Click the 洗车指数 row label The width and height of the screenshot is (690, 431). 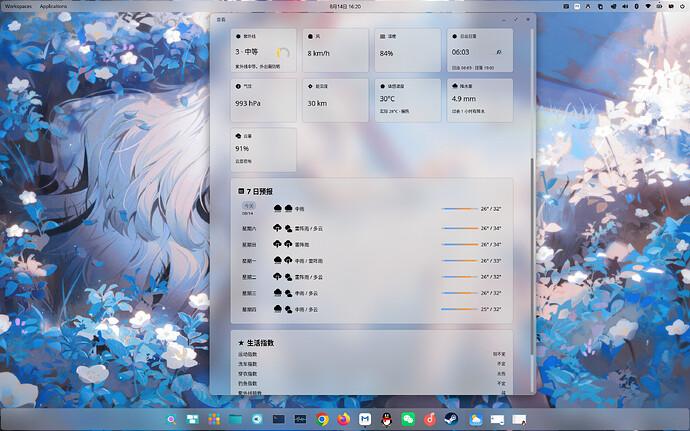pos(247,364)
